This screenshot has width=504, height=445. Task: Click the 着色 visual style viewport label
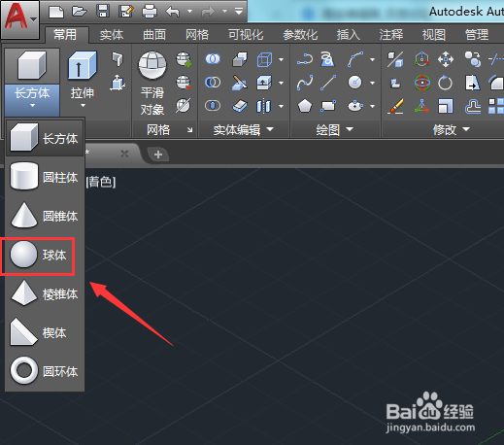[x=101, y=182]
